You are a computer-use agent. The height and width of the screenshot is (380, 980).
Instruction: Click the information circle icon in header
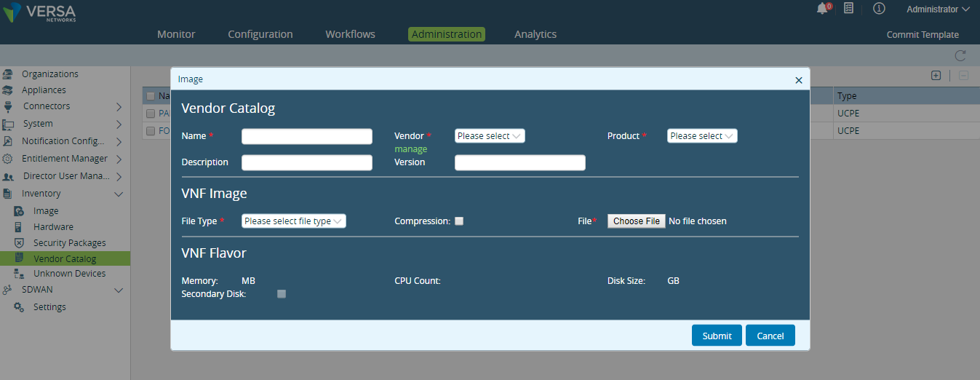879,9
